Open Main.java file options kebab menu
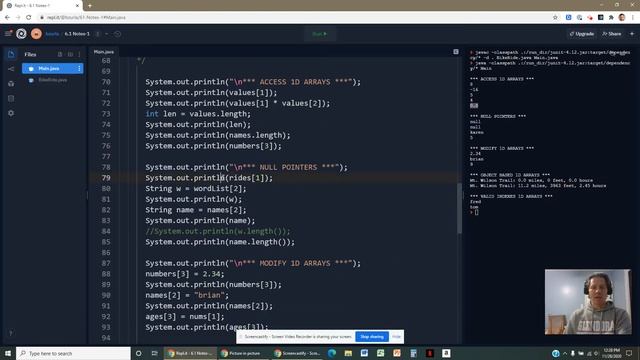Image resolution: width=640 pixels, height=360 pixels. point(79,69)
